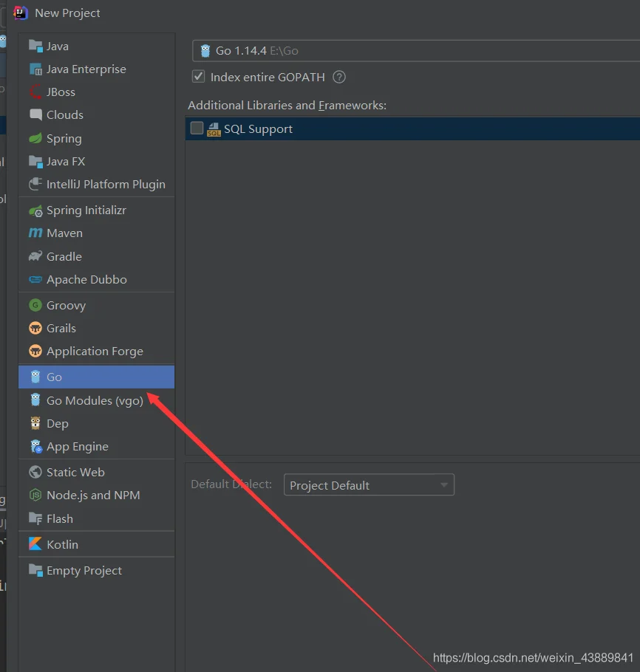Viewport: 640px width, 672px height.
Task: Click the Groovy green G icon
Action: pyautogui.click(x=35, y=305)
